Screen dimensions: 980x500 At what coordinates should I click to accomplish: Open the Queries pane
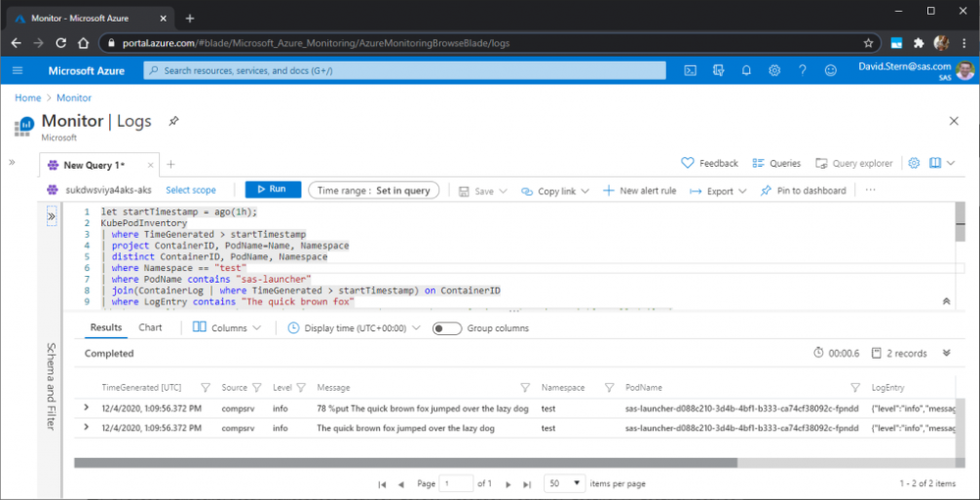click(777, 163)
